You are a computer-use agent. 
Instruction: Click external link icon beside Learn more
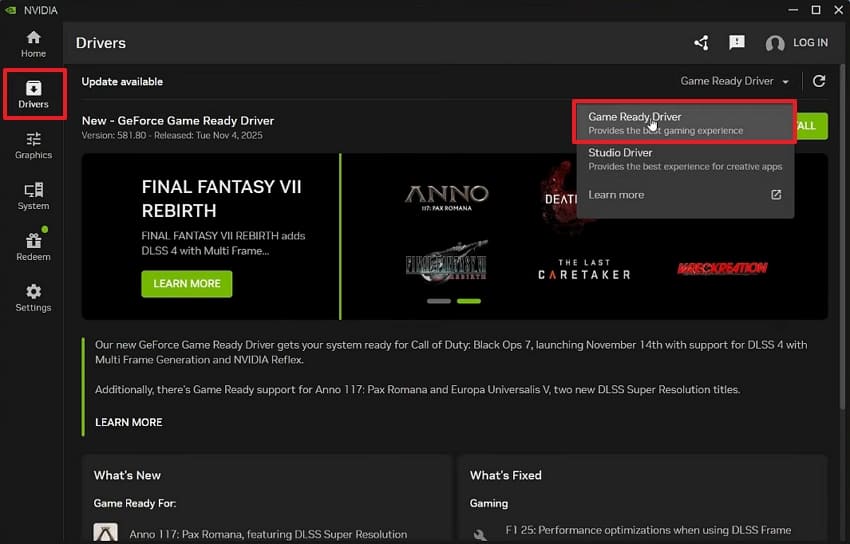click(776, 195)
